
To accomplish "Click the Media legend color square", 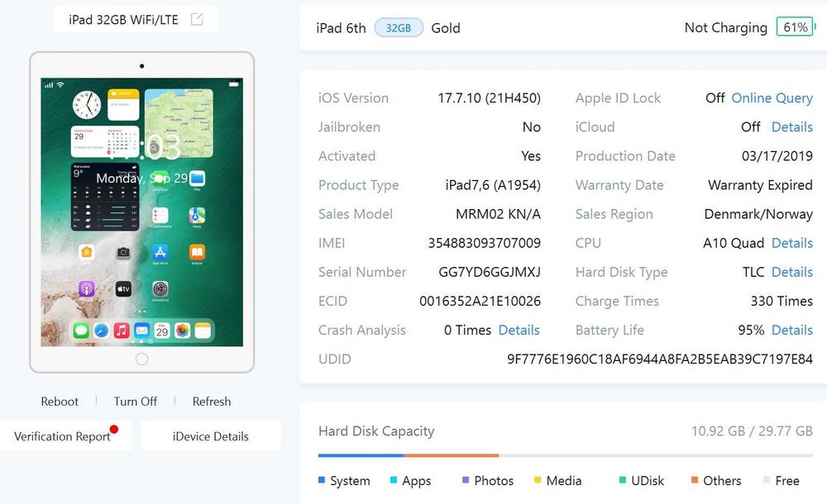I will tap(538, 480).
